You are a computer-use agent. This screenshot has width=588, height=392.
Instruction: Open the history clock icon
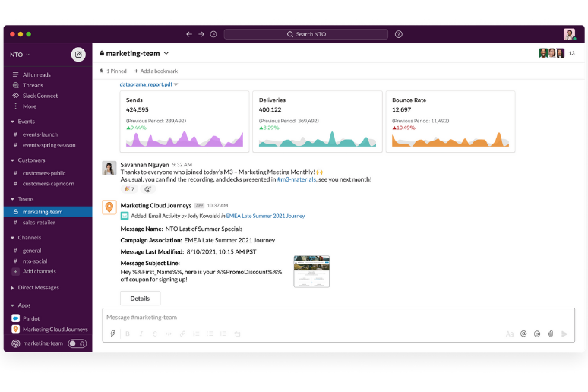click(x=213, y=34)
